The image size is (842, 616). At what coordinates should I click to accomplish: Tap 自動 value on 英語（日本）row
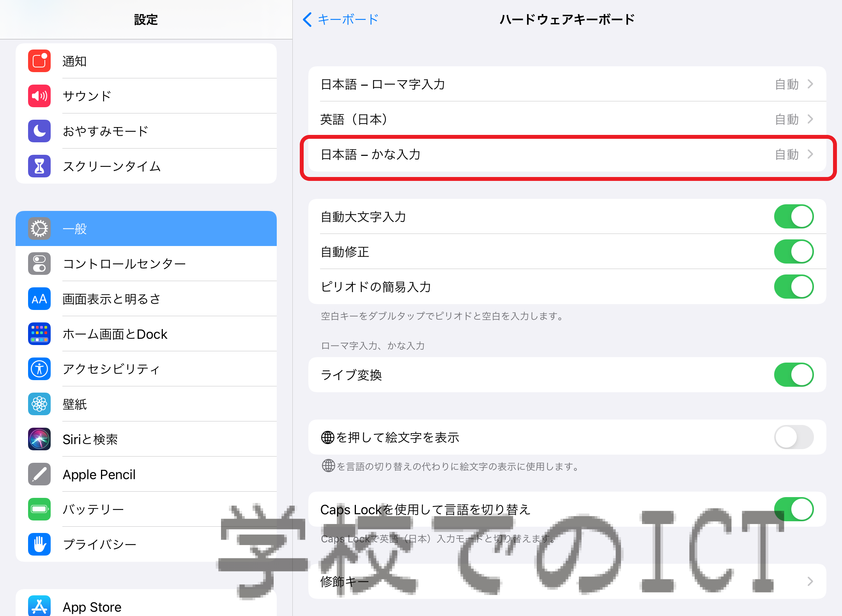pos(787,119)
